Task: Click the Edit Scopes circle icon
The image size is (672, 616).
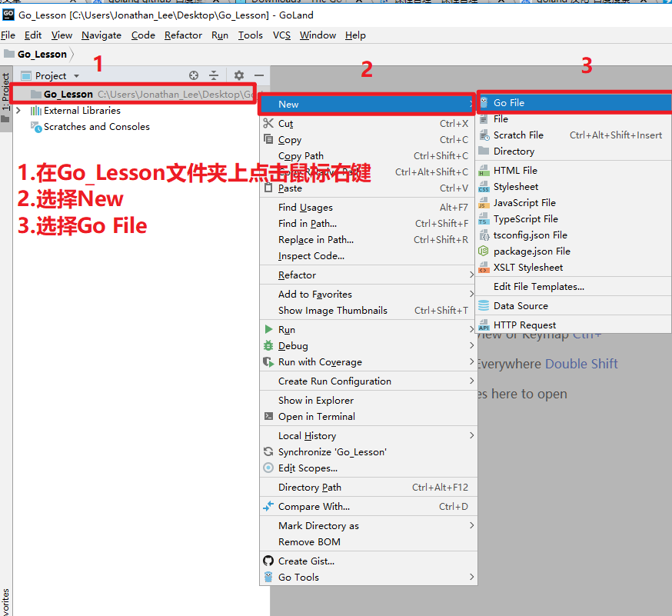Action: coord(268,468)
